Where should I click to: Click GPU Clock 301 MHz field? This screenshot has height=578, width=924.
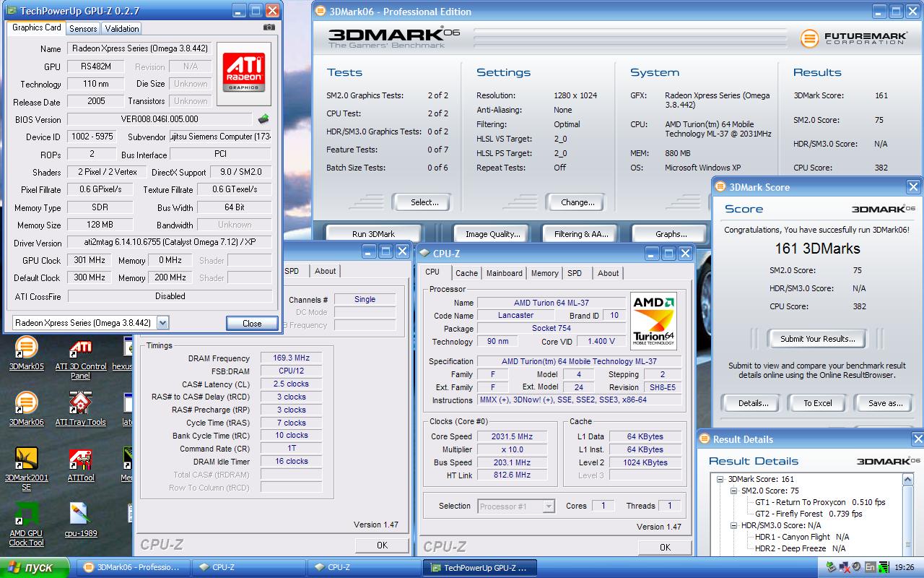pos(90,260)
